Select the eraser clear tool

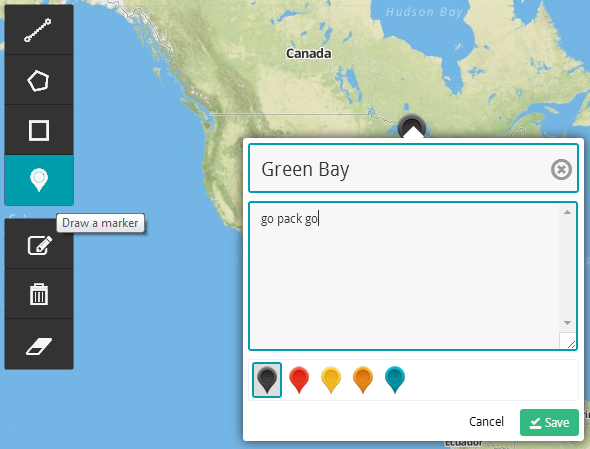tap(39, 344)
